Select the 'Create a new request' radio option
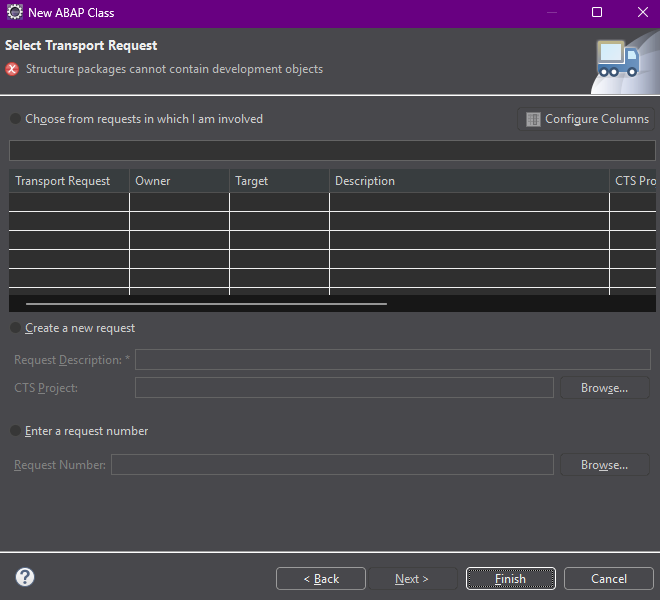660x600 pixels. (72, 328)
